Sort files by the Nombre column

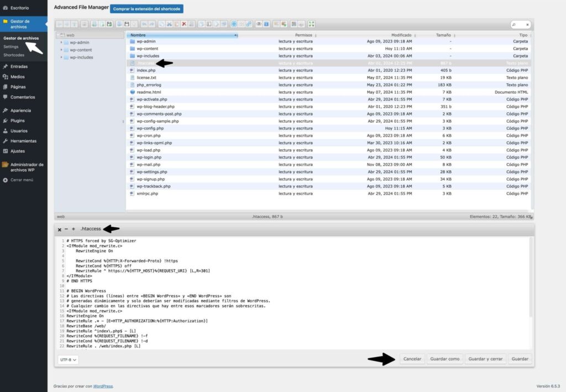182,35
